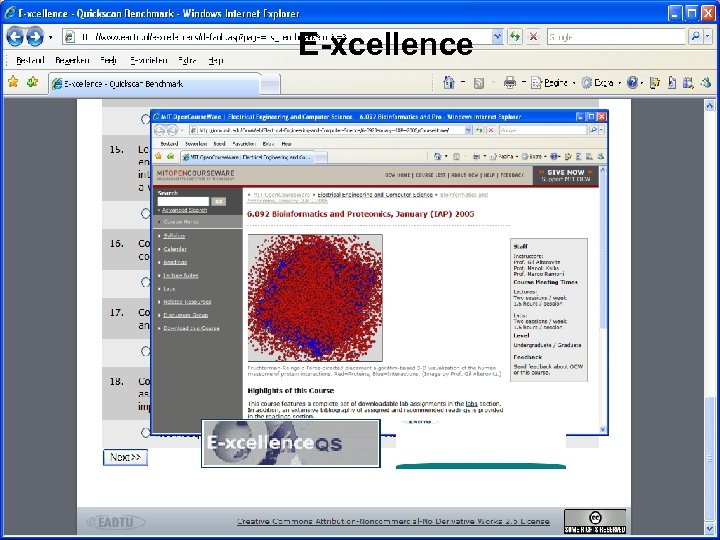
Task: Open Pagina dropdown in MIT OpenCourseWare window
Action: coord(517,157)
